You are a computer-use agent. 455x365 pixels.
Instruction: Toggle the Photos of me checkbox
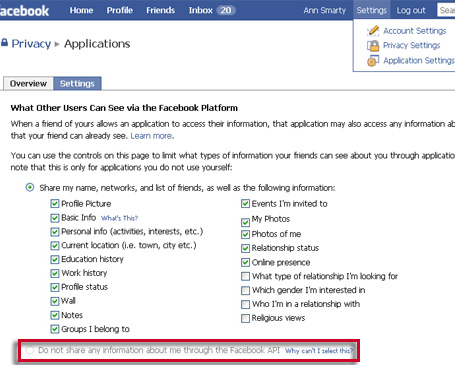click(245, 234)
